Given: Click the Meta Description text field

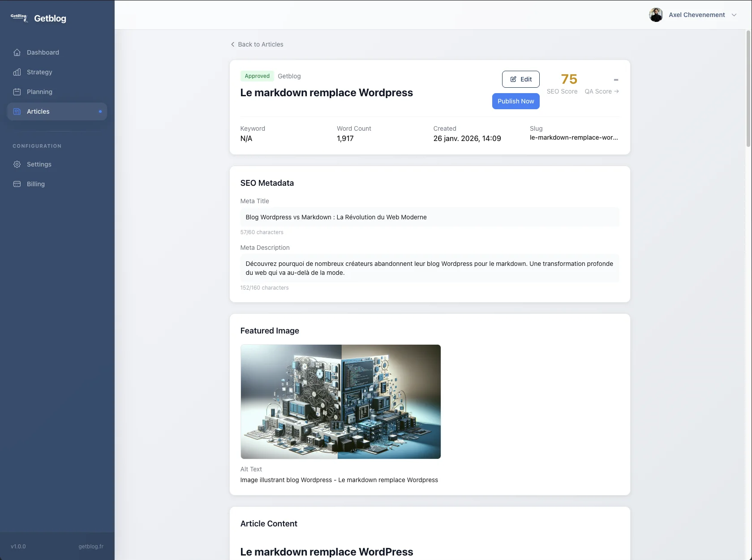Looking at the screenshot, I should click(430, 268).
